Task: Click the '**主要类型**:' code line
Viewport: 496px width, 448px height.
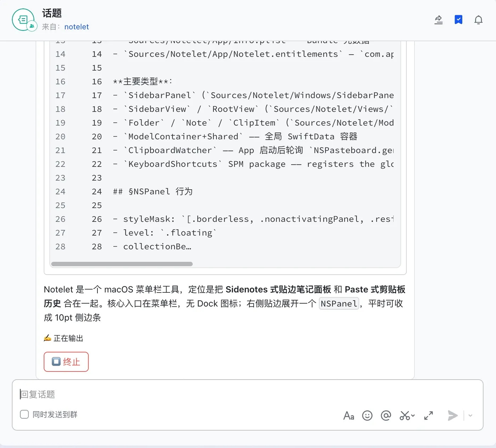Action: [142, 82]
